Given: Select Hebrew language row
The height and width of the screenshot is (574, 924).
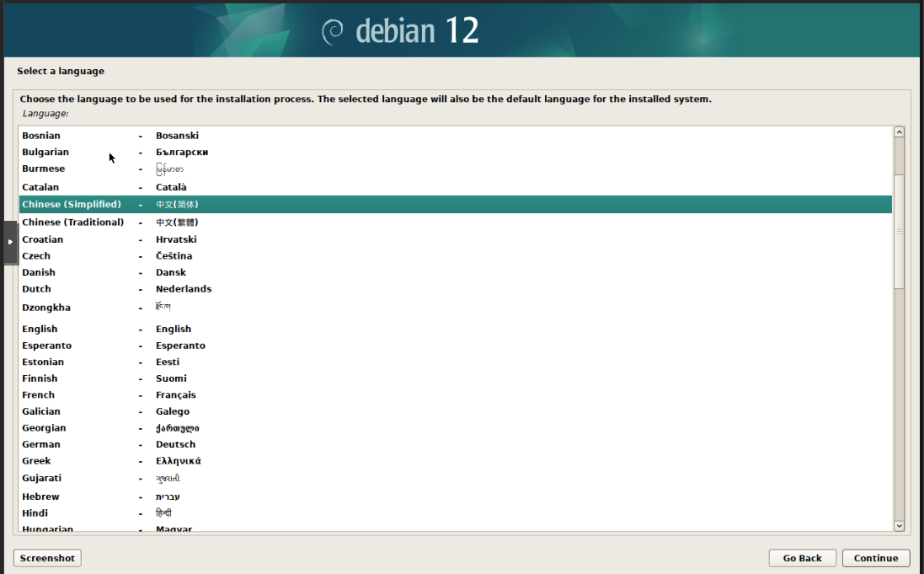Looking at the screenshot, I should click(456, 496).
